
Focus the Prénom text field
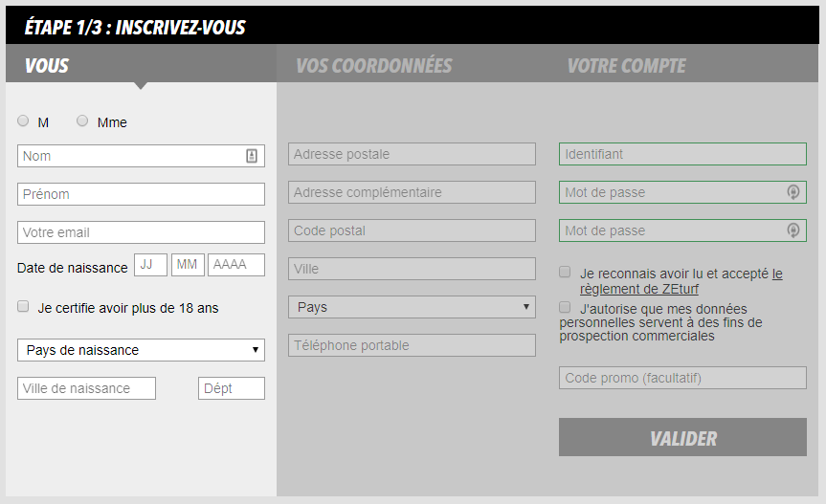(x=141, y=194)
